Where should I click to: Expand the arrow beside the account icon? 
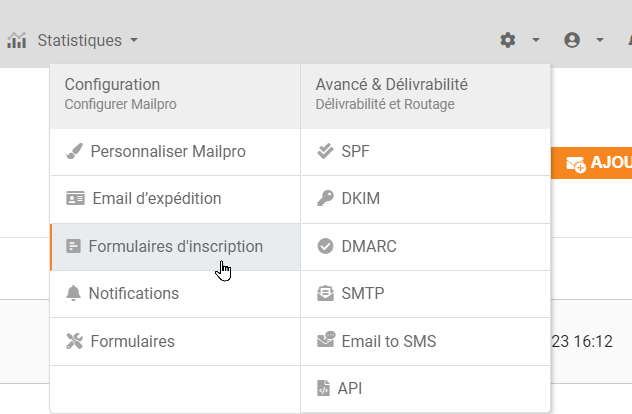point(600,40)
